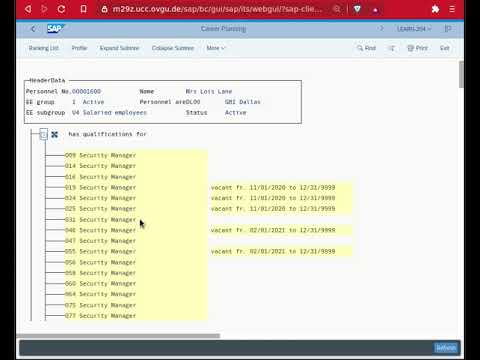Open the More menu dropdown
The image size is (480, 360).
click(216, 48)
